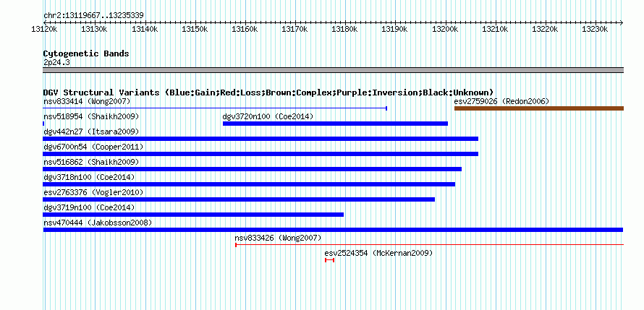Click the 13170k ruler tick label
This screenshot has width=644, height=310.
[x=295, y=29]
